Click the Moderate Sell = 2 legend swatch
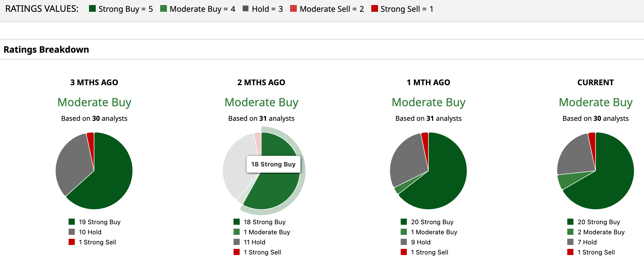Viewport: 644px width, 264px height. (x=293, y=9)
